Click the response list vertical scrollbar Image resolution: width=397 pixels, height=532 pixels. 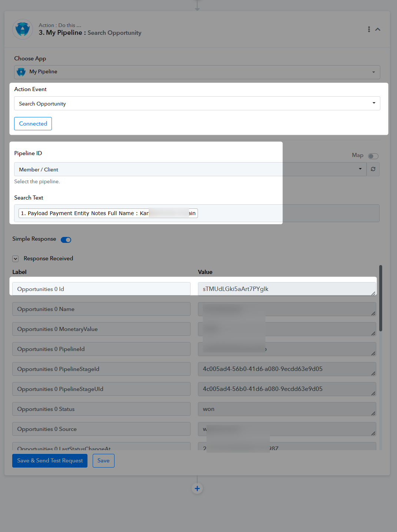tap(381, 298)
